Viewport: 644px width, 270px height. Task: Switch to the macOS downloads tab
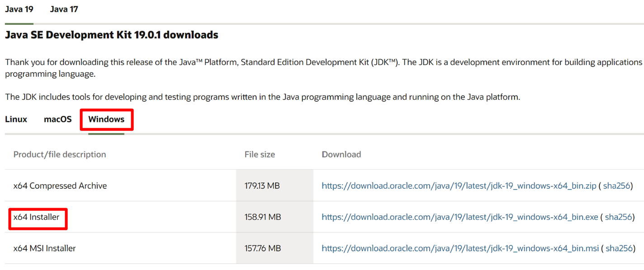(58, 119)
